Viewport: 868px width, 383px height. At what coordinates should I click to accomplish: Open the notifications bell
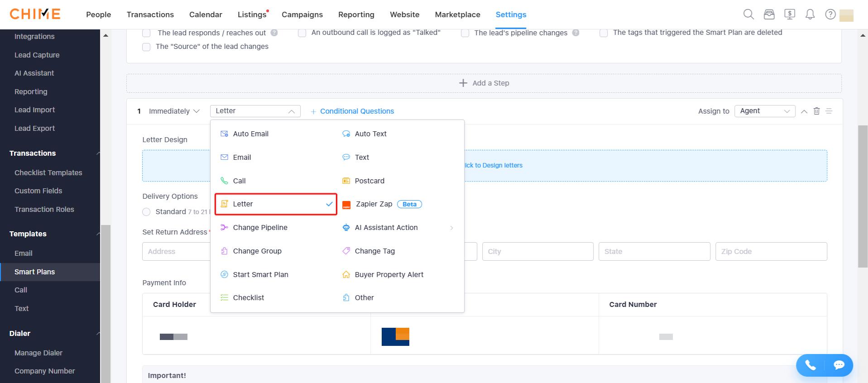[810, 14]
